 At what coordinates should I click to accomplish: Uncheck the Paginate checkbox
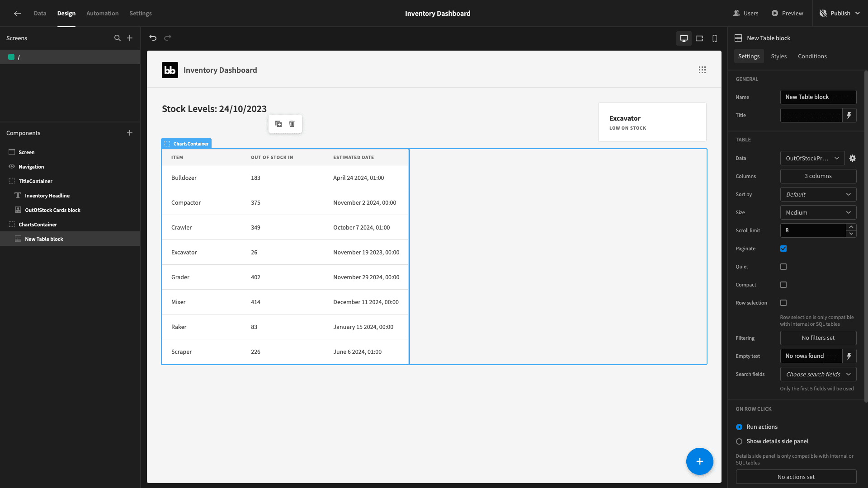[783, 249]
